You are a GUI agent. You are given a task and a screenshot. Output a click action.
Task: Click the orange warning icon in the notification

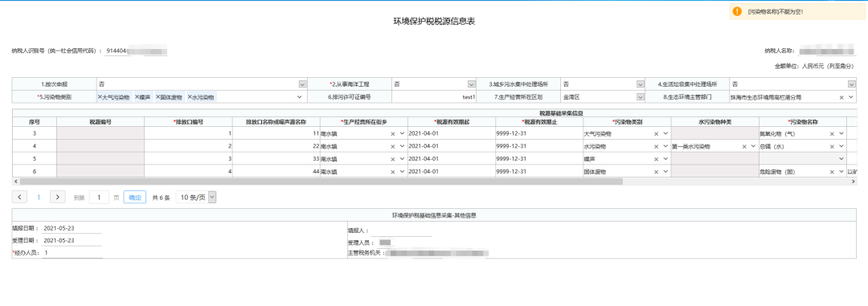point(737,11)
